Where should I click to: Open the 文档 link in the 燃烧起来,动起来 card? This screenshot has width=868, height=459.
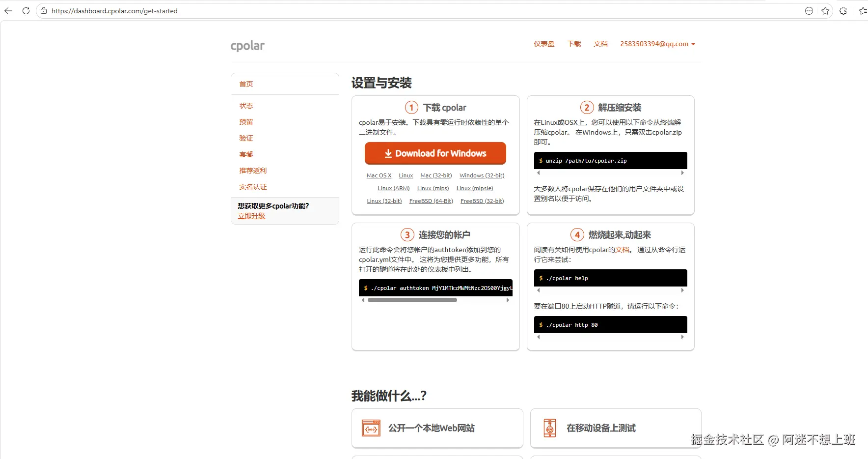(622, 250)
